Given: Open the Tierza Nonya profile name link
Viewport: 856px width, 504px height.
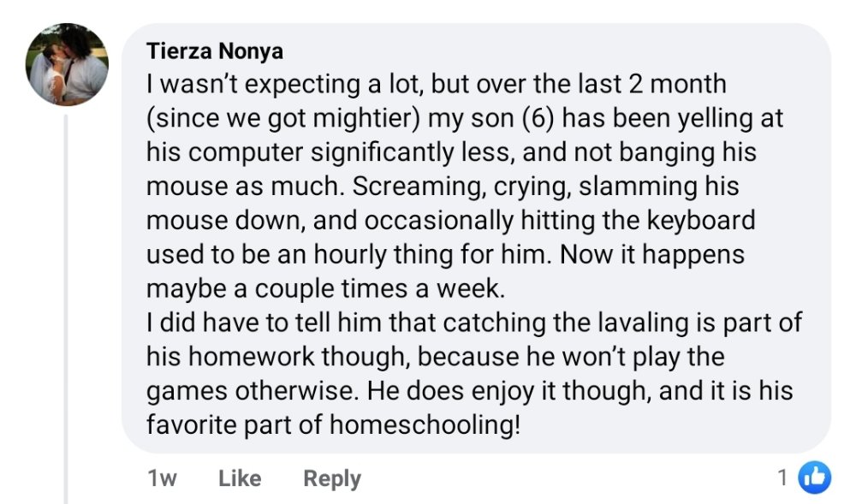Looking at the screenshot, I should click(215, 51).
